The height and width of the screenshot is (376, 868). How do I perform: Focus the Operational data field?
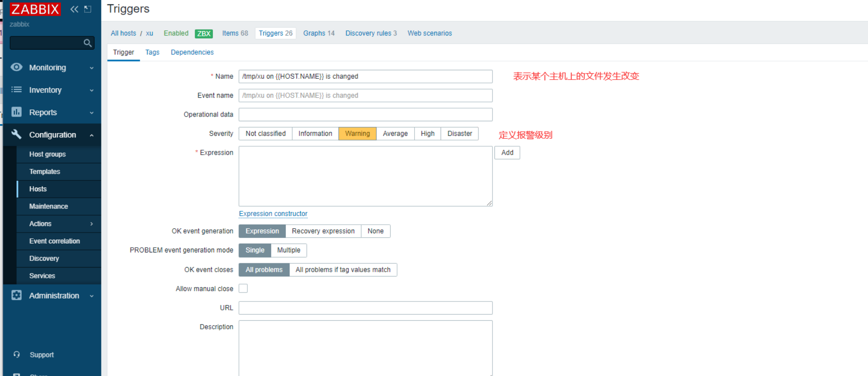(x=366, y=115)
